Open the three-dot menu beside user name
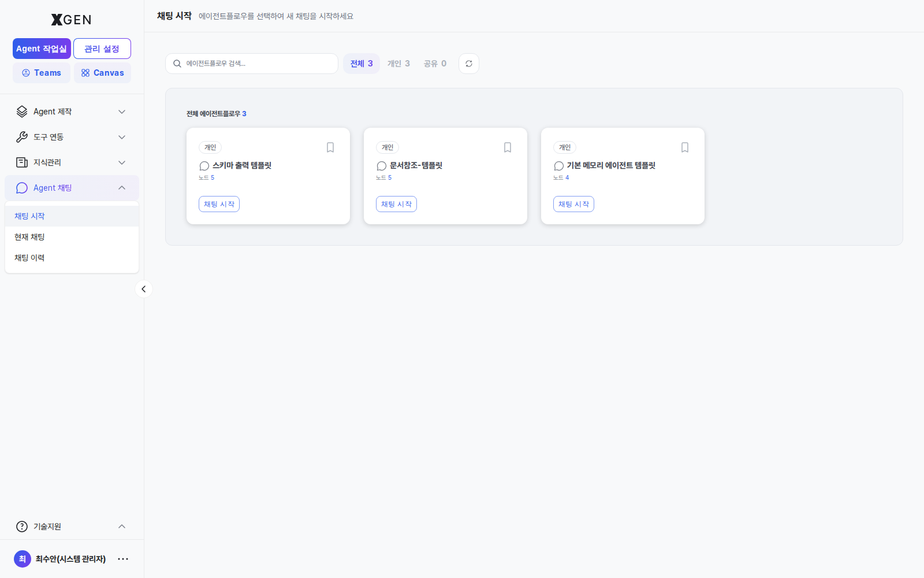Screen dimensions: 924x578 click(x=123, y=559)
